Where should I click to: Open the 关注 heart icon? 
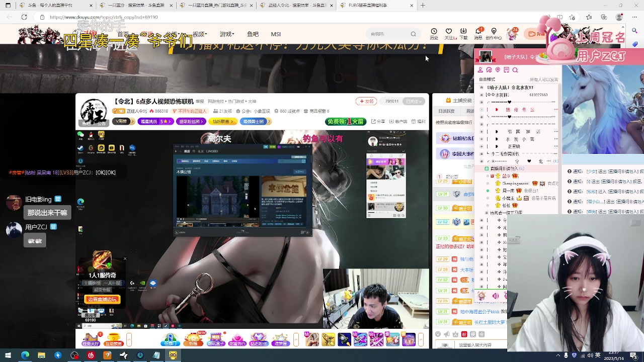coord(449,33)
